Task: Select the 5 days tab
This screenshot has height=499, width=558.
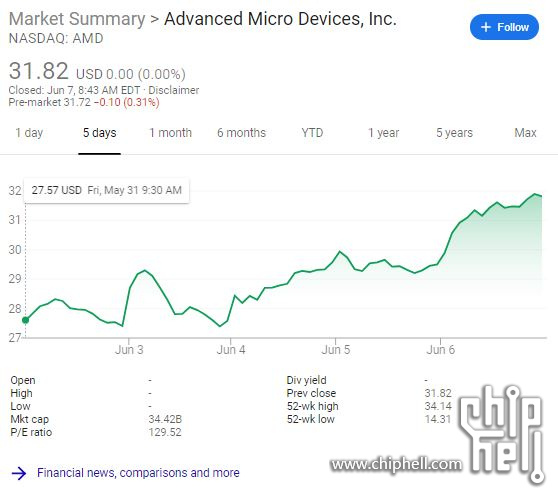Action: 100,133
